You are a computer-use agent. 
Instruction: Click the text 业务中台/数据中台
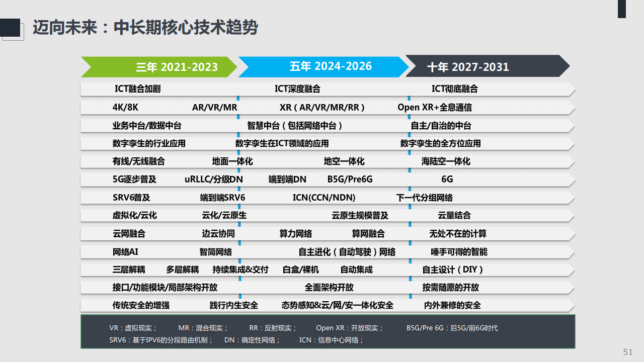tap(147, 125)
